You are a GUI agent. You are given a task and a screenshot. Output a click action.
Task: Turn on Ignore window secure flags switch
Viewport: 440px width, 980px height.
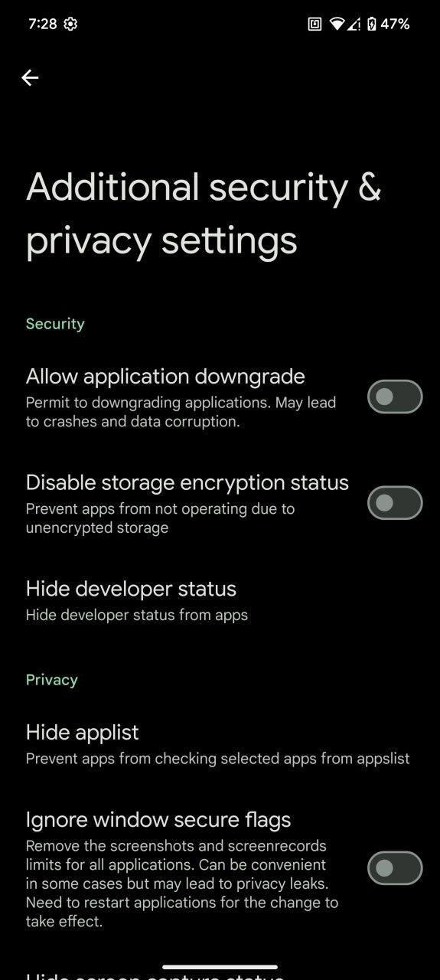[395, 868]
